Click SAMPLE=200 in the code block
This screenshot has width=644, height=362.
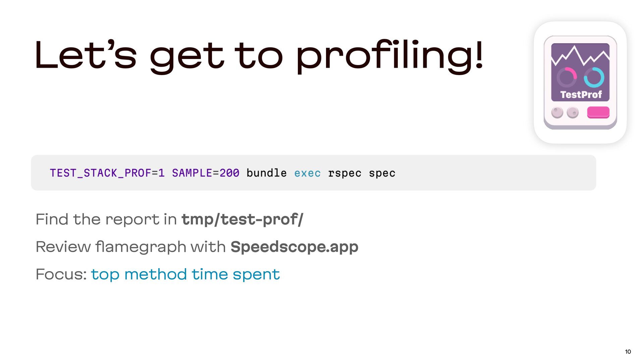pos(206,173)
